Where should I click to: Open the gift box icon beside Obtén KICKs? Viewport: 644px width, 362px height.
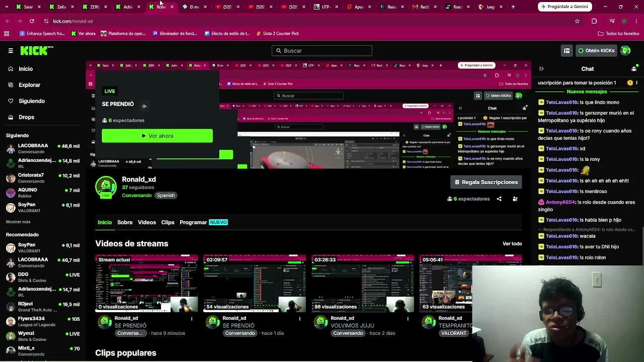567,51
